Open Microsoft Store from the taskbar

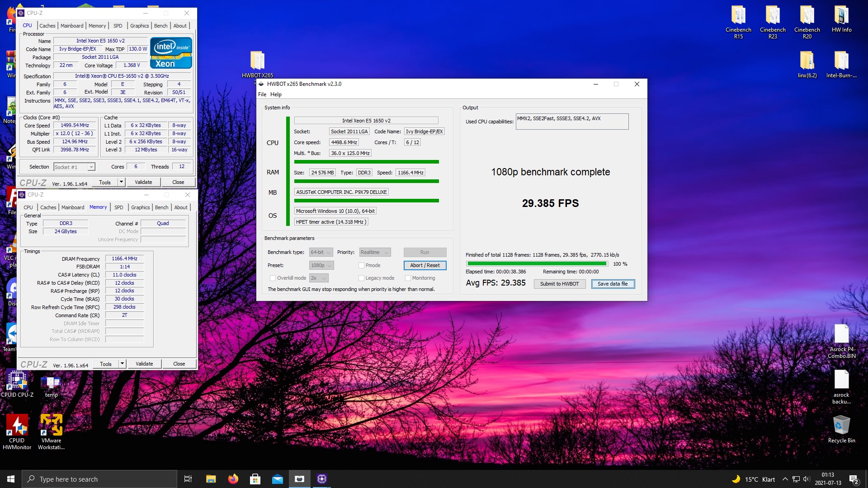coord(255,479)
